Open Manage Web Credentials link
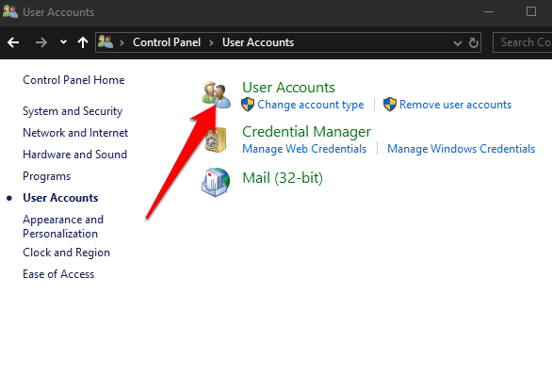Screen dimensions: 552x392 304,149
